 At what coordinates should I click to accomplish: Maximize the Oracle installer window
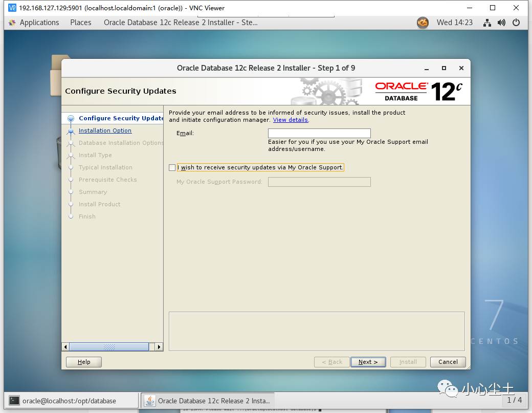pos(444,68)
